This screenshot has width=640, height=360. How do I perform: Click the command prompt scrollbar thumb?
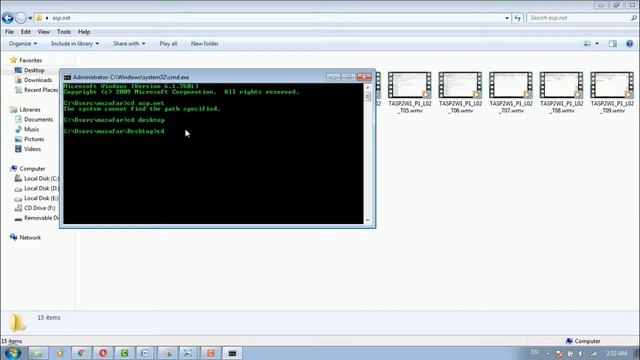(x=368, y=96)
